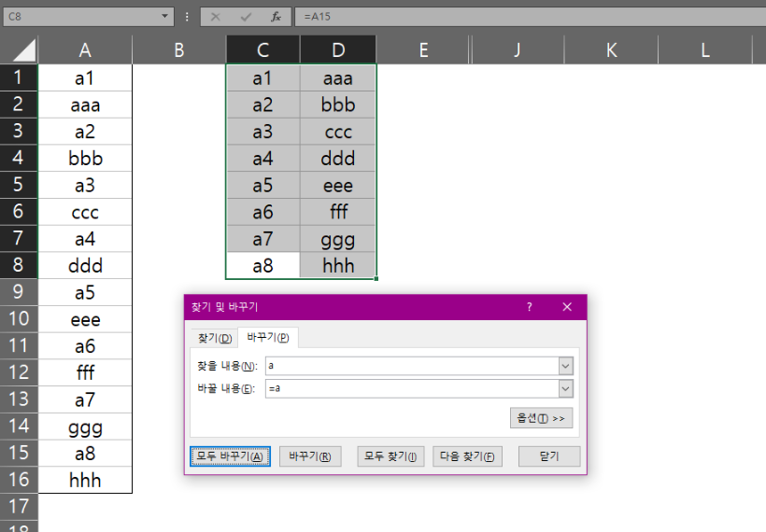This screenshot has height=532, width=766.
Task: Click cell A8 containing ddd
Action: (x=85, y=265)
